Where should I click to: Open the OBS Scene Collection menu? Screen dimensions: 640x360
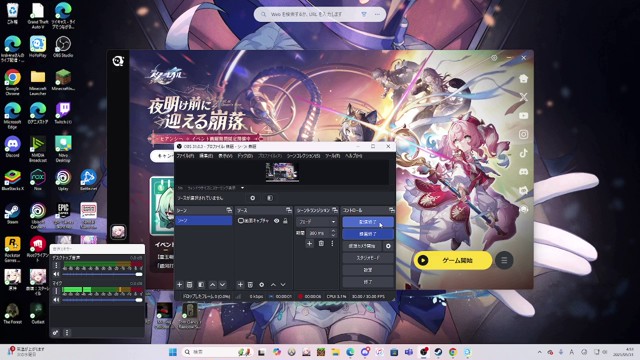pyautogui.click(x=302, y=156)
